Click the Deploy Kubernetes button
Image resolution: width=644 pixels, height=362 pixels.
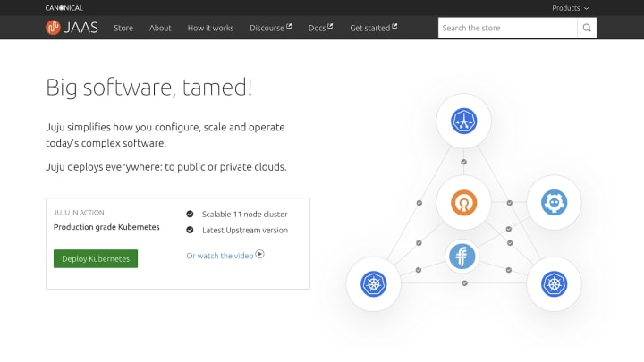pyautogui.click(x=96, y=258)
